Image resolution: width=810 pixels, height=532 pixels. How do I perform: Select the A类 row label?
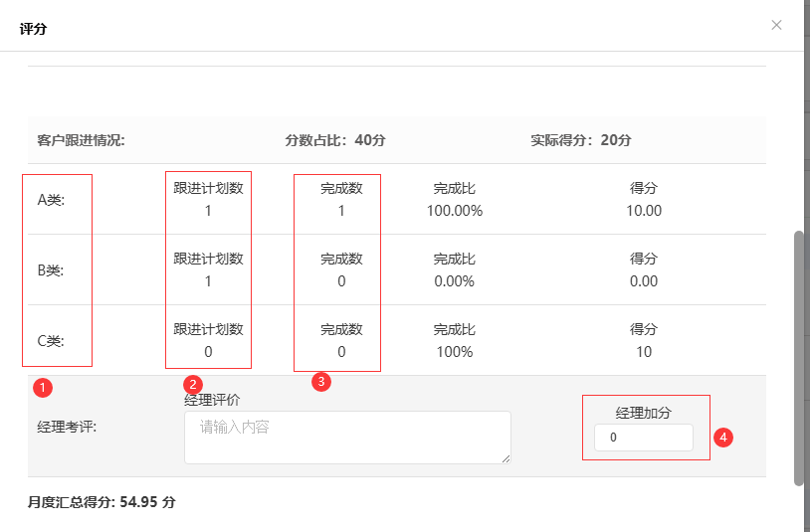51,200
